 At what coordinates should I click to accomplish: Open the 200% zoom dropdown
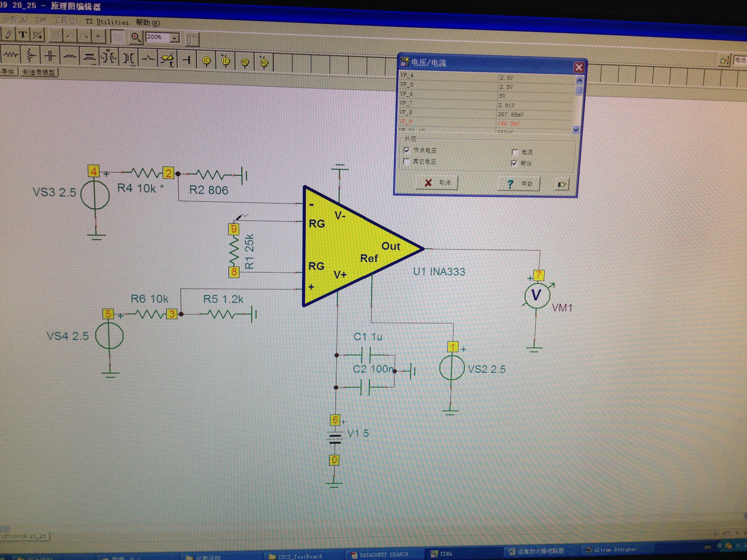(174, 38)
